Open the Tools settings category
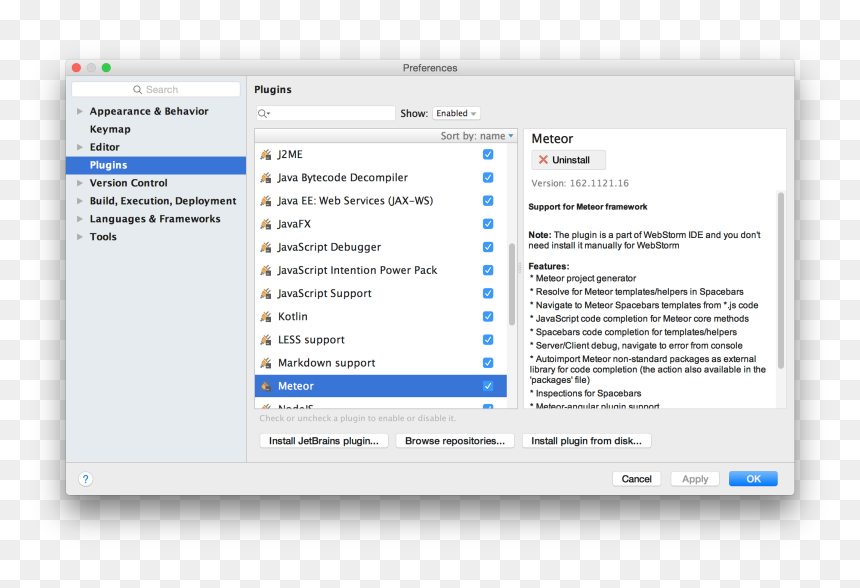The width and height of the screenshot is (860, 588). [103, 237]
